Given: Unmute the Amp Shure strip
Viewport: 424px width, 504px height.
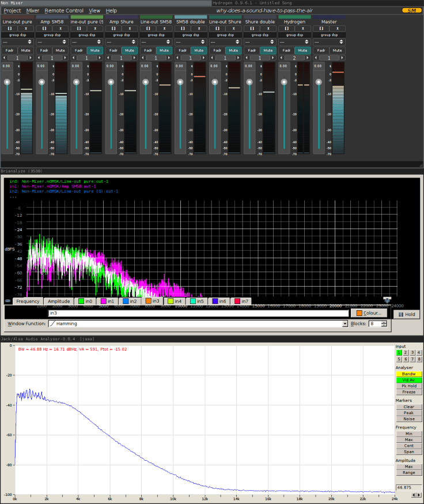Looking at the screenshot, I should [130, 50].
